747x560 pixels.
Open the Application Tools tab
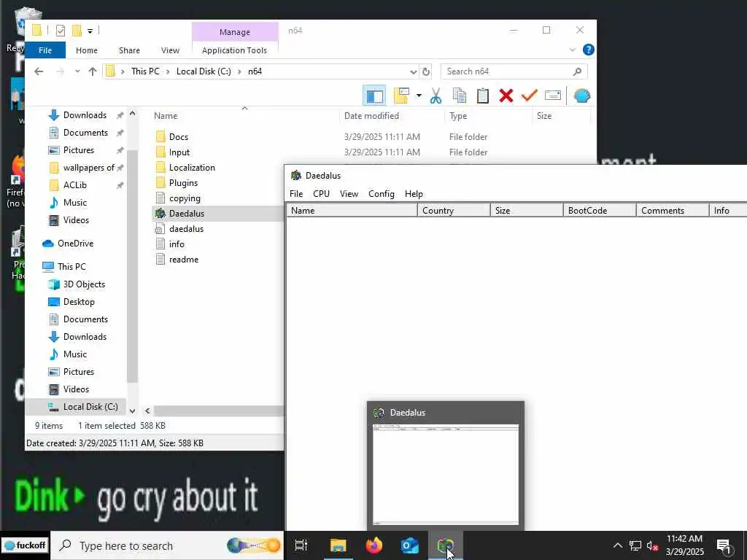click(x=234, y=50)
